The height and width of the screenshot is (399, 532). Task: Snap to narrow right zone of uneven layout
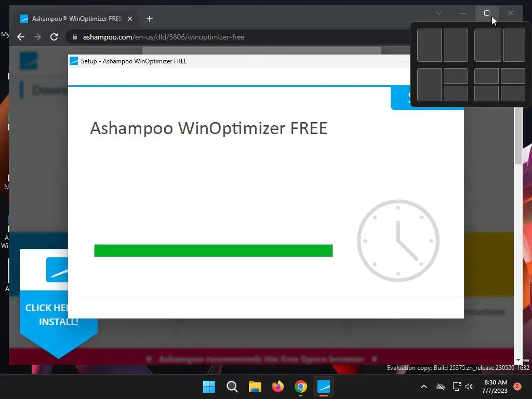click(x=514, y=45)
